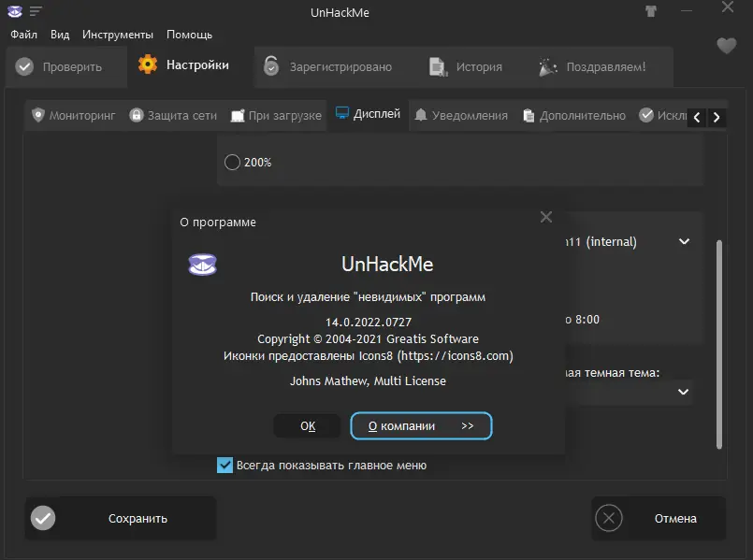Open the Файл menu
This screenshot has width=753, height=560.
coord(24,35)
